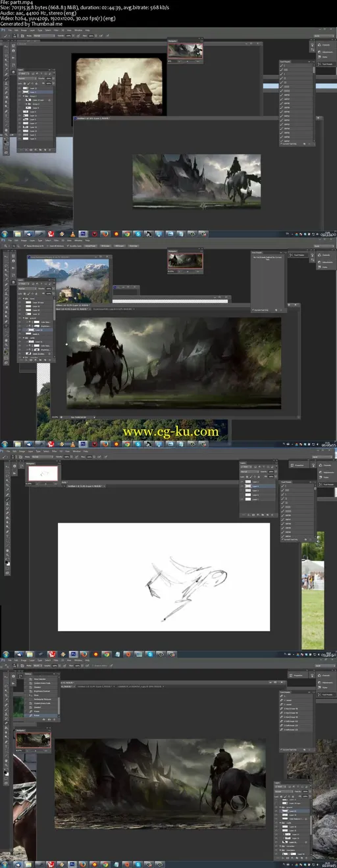Click Photoshop taskbar icon in white-sketch screenshot

pyautogui.click(x=73, y=654)
